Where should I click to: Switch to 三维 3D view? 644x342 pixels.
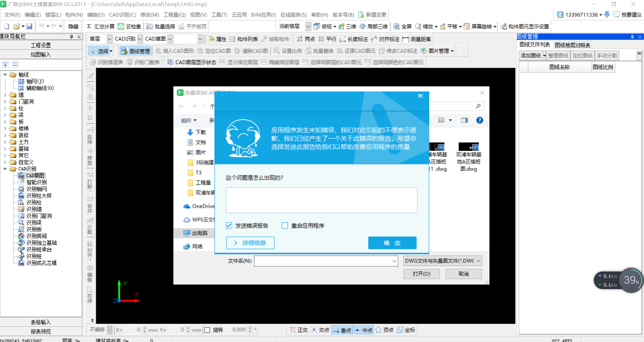(x=347, y=26)
